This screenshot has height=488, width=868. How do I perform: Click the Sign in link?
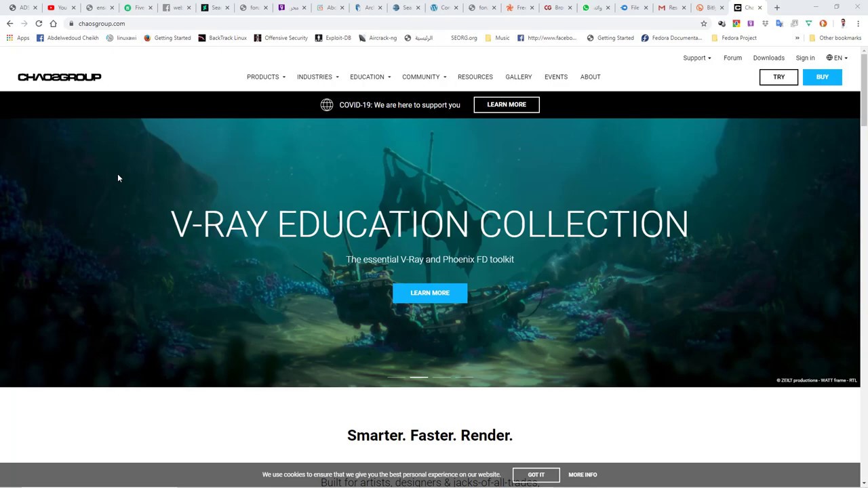click(x=806, y=58)
